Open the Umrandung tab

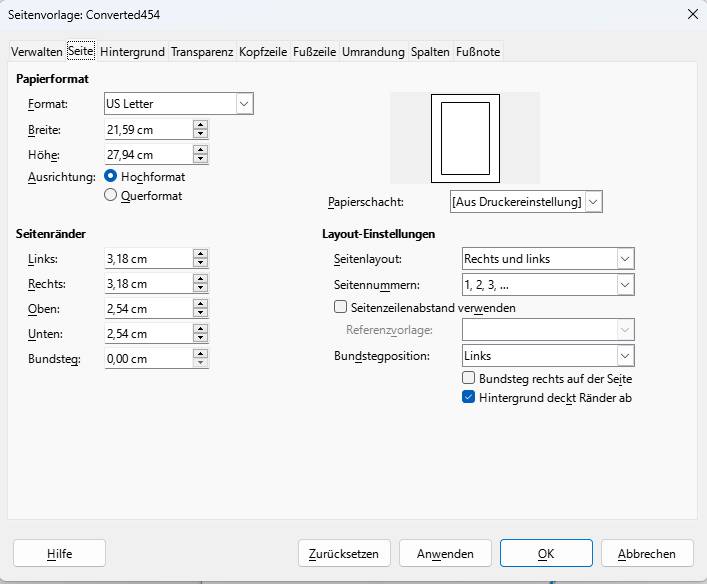(x=373, y=52)
